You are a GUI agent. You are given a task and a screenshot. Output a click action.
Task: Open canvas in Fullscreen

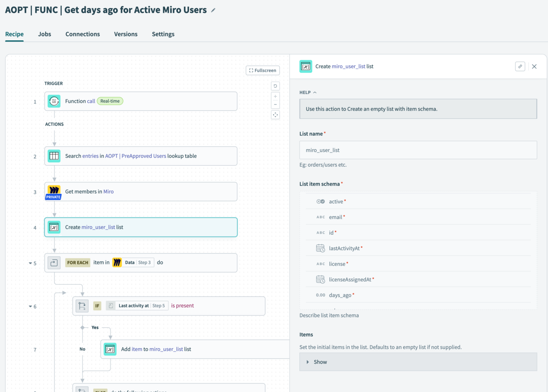(263, 70)
